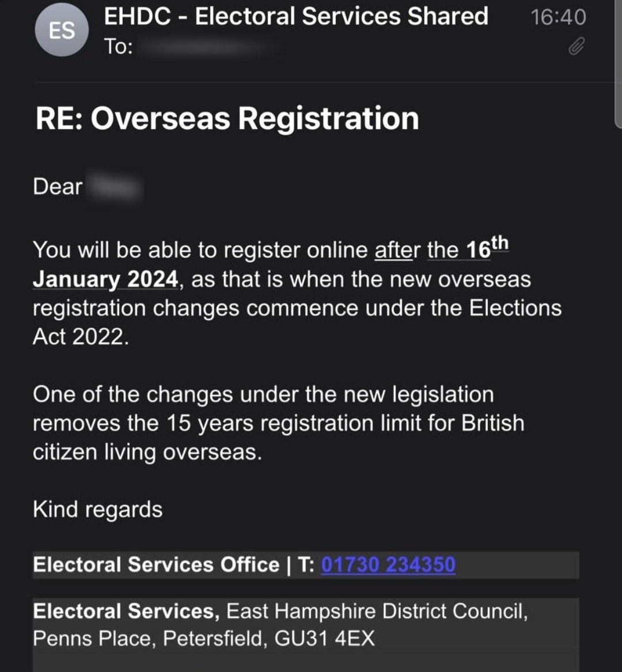The width and height of the screenshot is (622, 672).
Task: Click the To: label
Action: 119,47
